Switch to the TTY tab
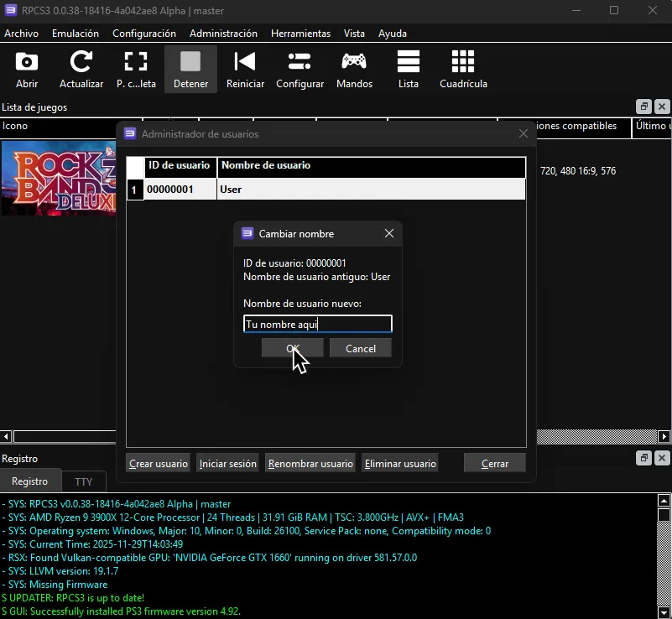Image resolution: width=672 pixels, height=619 pixels. pyautogui.click(x=84, y=481)
